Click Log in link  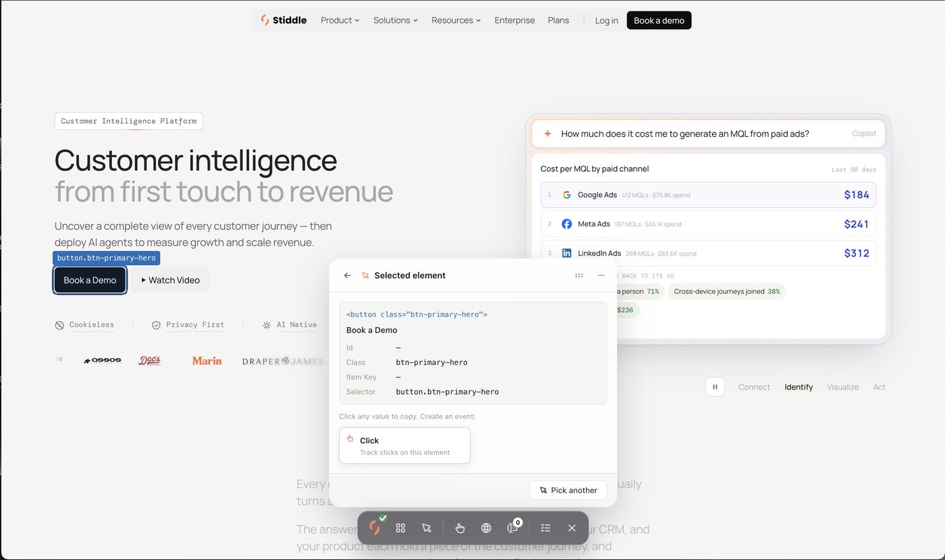tap(606, 20)
